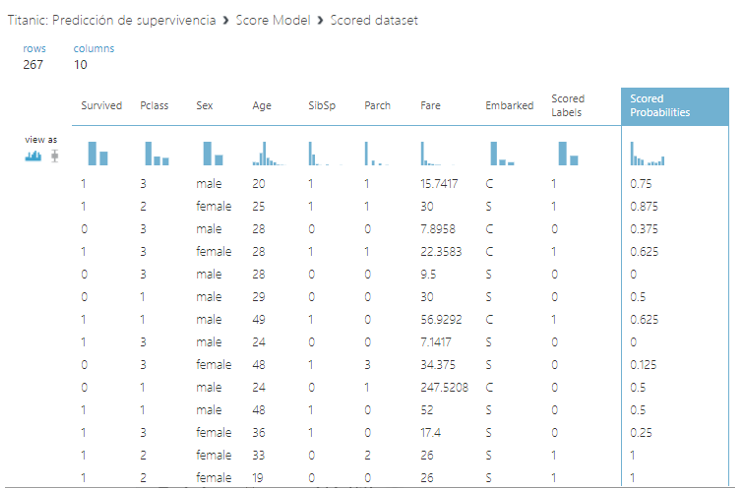Image resolution: width=735 pixels, height=488 pixels.
Task: Switch to histogram view icon
Action: 33,156
